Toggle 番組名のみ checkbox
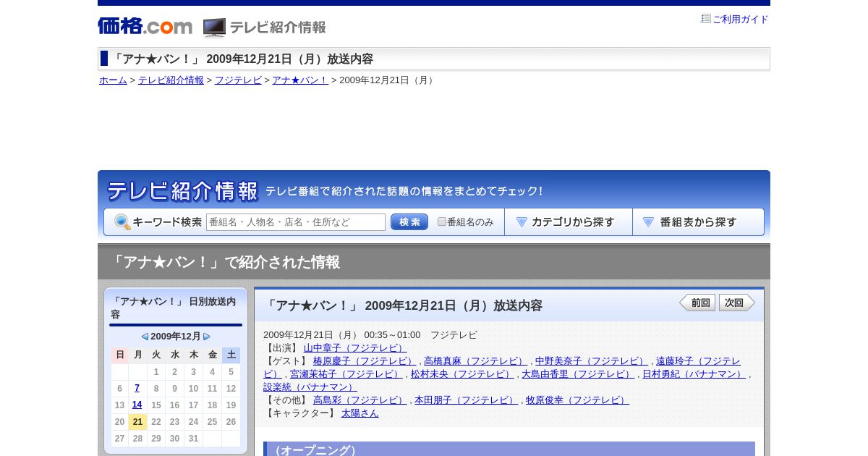 click(x=442, y=221)
